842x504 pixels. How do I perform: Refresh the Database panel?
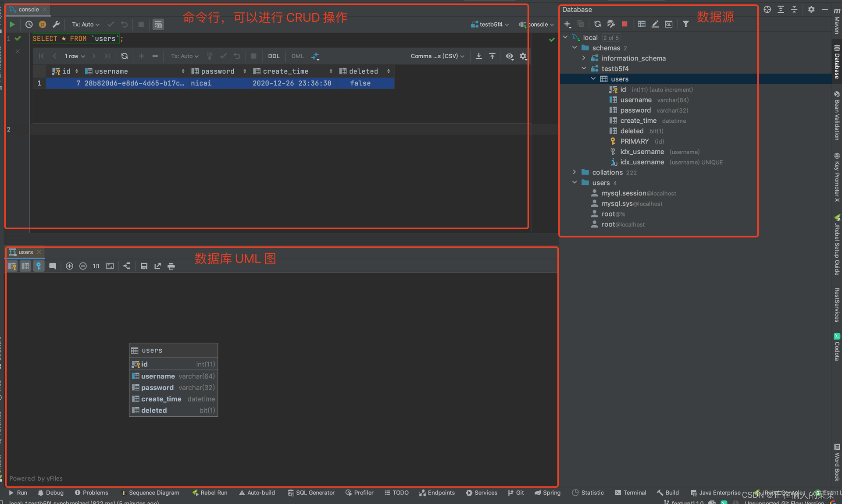[x=597, y=24]
